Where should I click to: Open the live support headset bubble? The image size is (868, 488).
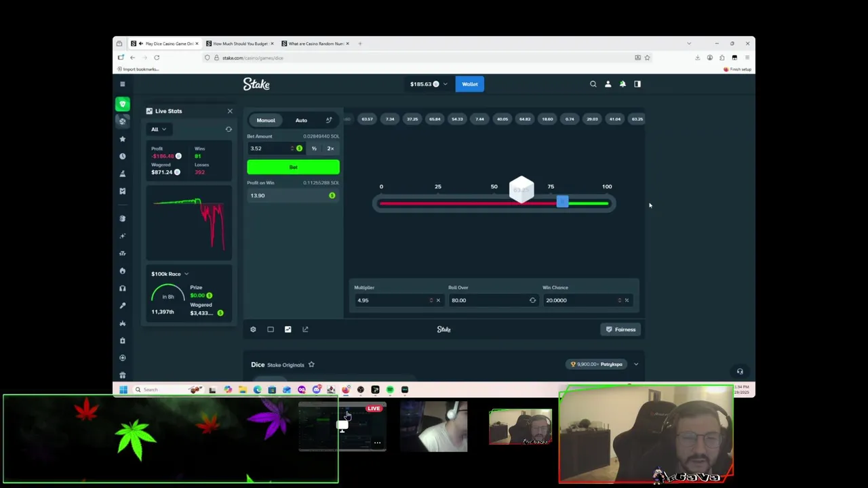[740, 371]
